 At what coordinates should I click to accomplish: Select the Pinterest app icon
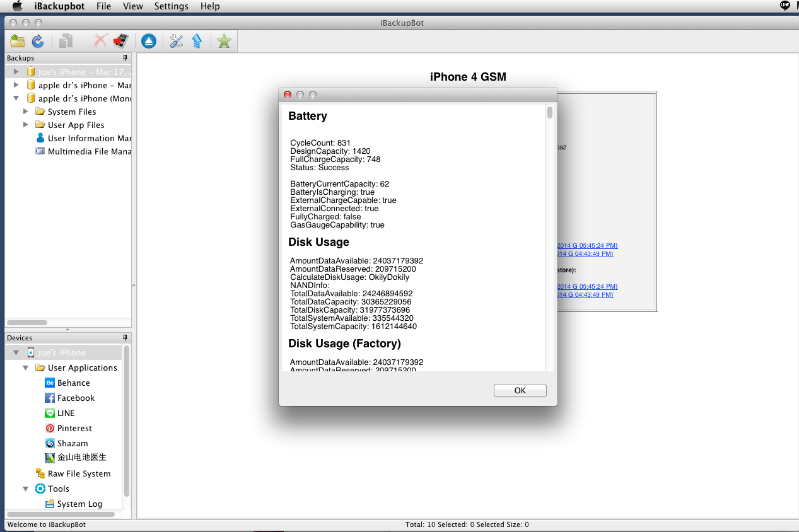[x=50, y=428]
